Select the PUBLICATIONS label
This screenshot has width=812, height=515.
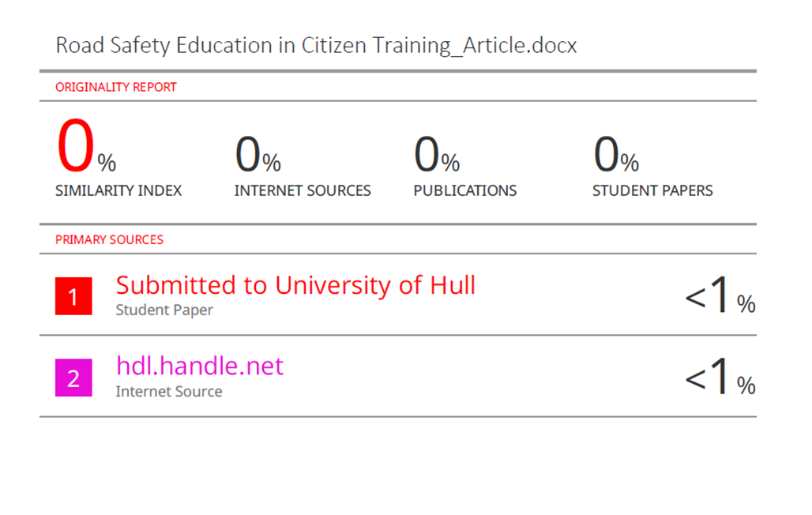tap(465, 190)
